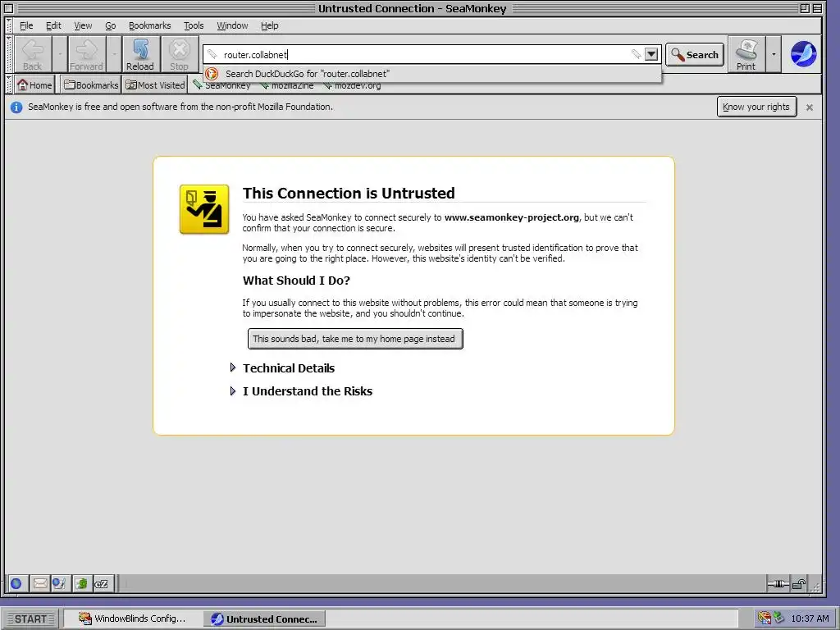
Task: Click the Forward navigation button
Action: pyautogui.click(x=86, y=54)
